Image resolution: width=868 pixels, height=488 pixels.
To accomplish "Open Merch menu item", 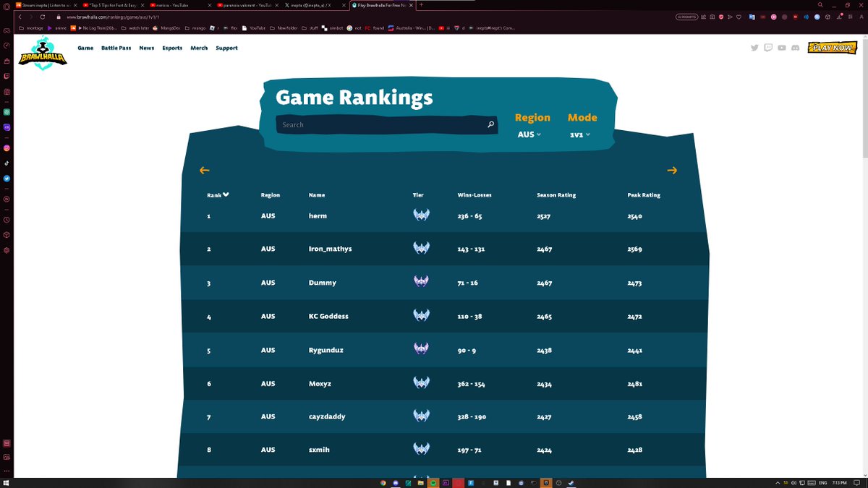I will (199, 48).
